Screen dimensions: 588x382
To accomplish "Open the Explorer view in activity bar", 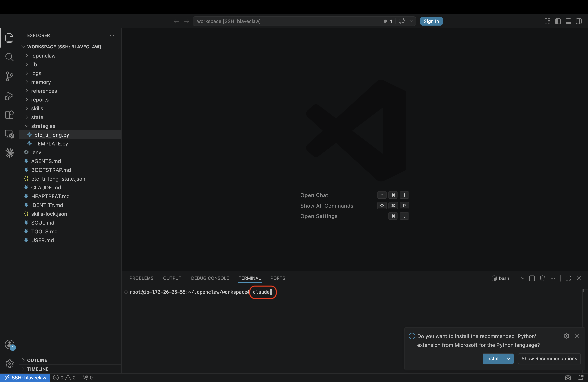I will coord(9,38).
